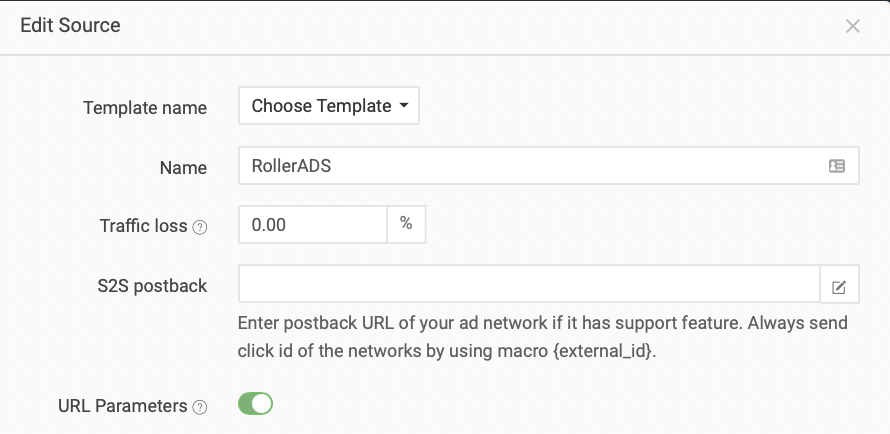
Task: Show the URL Parameters help question icon
Action: (200, 407)
